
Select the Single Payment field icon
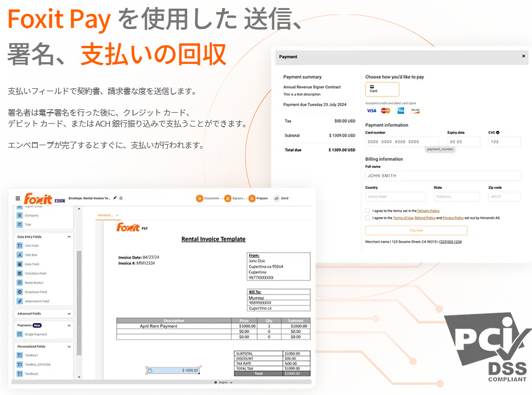[x=20, y=334]
